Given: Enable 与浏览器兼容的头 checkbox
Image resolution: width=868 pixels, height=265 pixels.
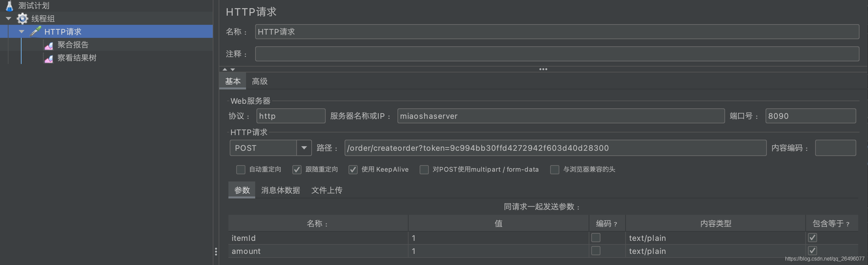Looking at the screenshot, I should (x=555, y=170).
